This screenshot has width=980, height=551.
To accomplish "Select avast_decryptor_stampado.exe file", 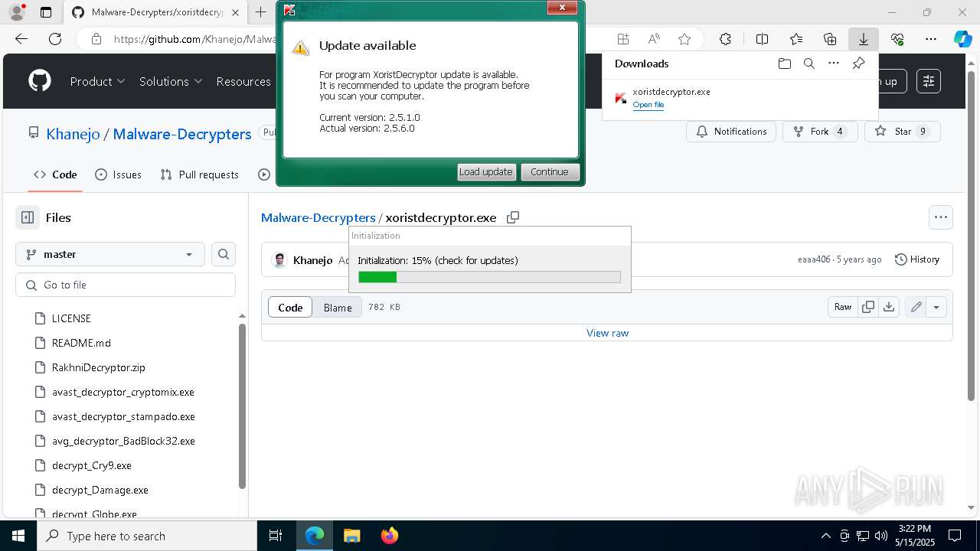I will [x=123, y=416].
